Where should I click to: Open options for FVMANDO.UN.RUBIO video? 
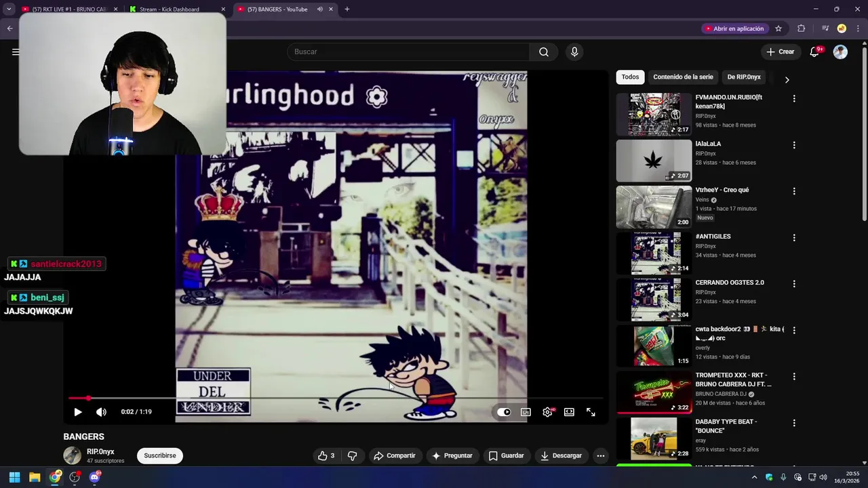pos(794,98)
